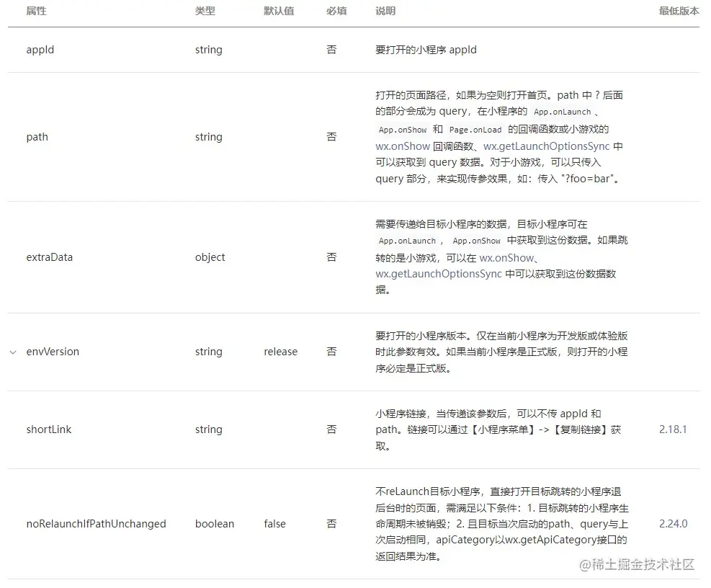711x588 pixels.
Task: Select the 说明 column header
Action: point(385,12)
